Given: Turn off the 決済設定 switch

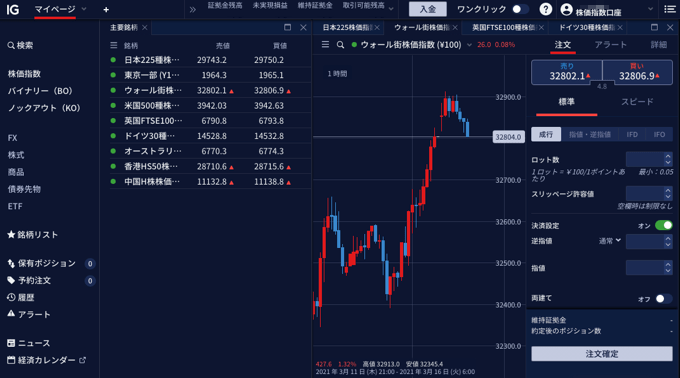Looking at the screenshot, I should [x=664, y=225].
